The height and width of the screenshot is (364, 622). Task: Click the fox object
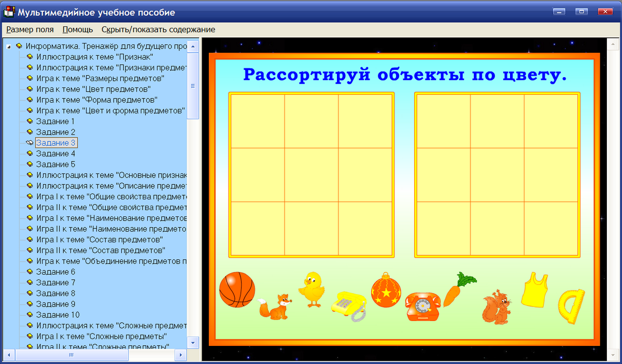pyautogui.click(x=274, y=304)
